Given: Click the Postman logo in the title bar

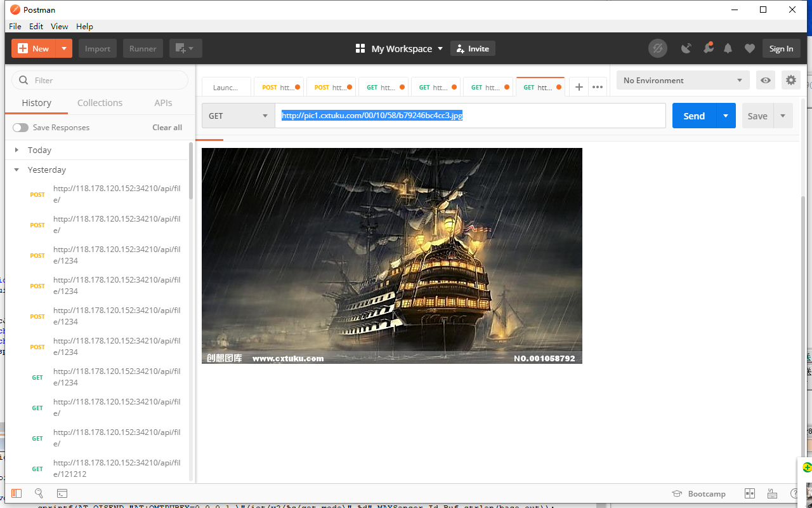Looking at the screenshot, I should point(15,10).
